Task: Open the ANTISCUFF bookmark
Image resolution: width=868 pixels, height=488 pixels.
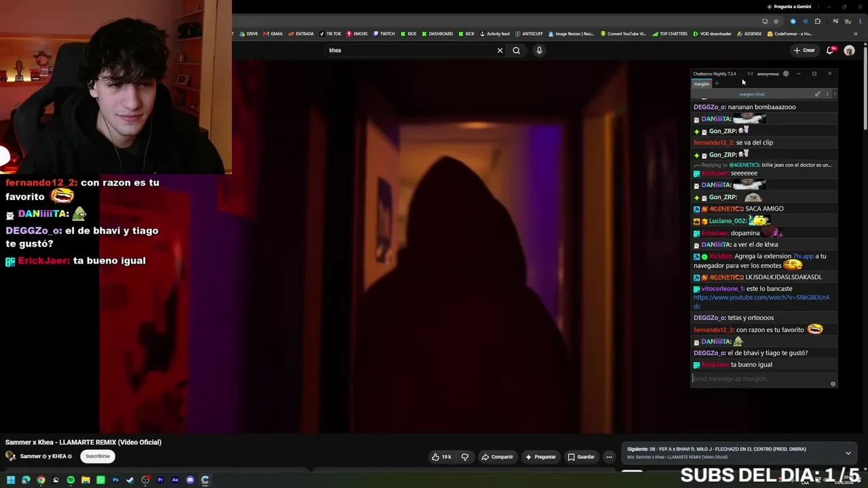Action: tap(529, 34)
